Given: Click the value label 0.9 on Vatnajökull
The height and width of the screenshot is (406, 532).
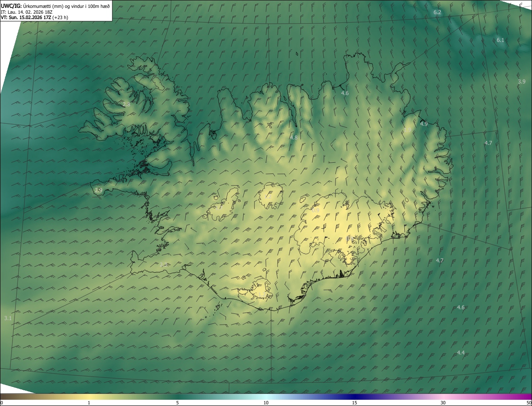Looking at the screenshot, I should [315, 210].
